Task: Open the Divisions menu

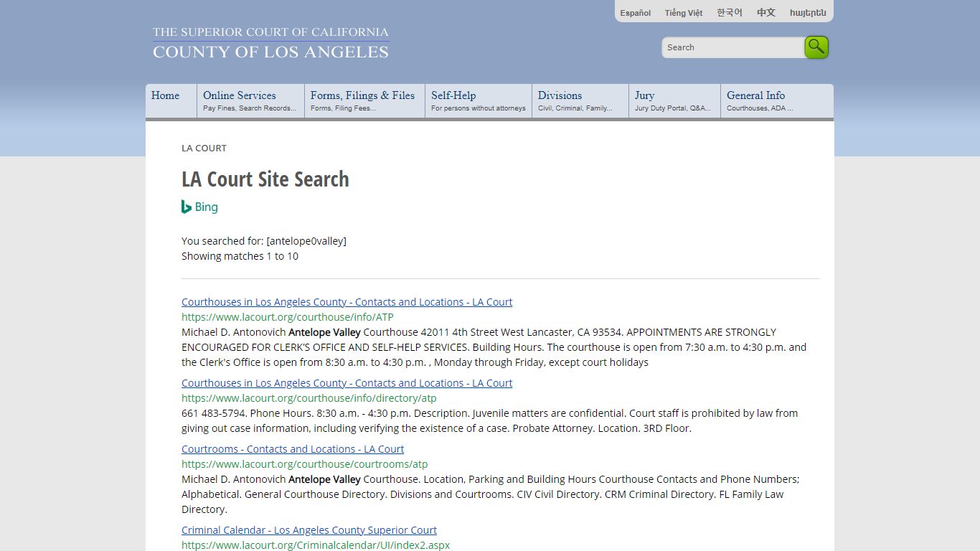Action: (x=580, y=101)
